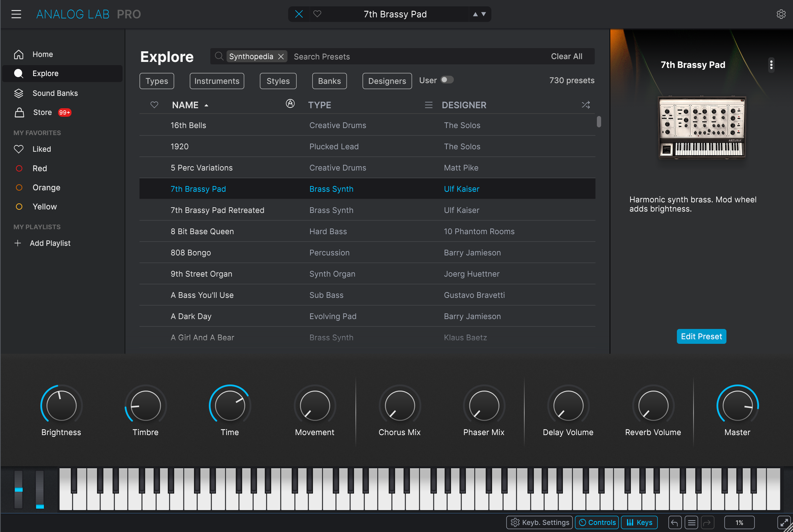
Task: Go to Sound Banks in sidebar
Action: (x=55, y=93)
